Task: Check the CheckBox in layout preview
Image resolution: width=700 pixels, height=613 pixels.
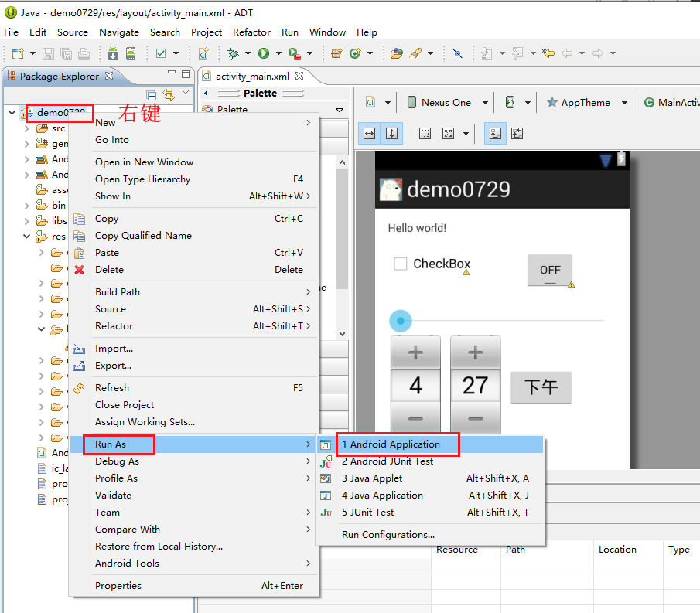Action: click(401, 264)
